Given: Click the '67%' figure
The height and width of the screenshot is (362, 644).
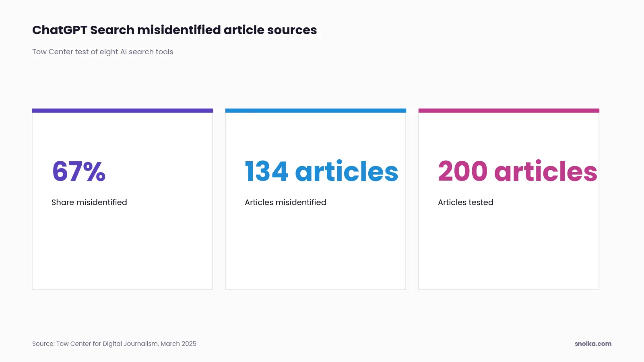Looking at the screenshot, I should pos(79,172).
